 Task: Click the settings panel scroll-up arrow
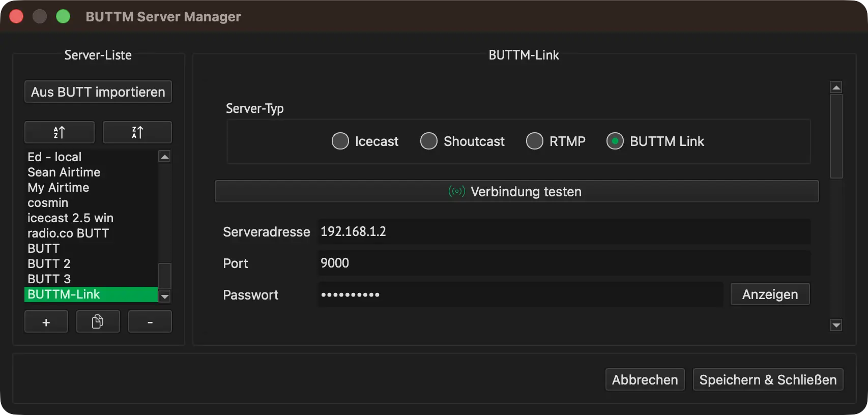point(836,87)
